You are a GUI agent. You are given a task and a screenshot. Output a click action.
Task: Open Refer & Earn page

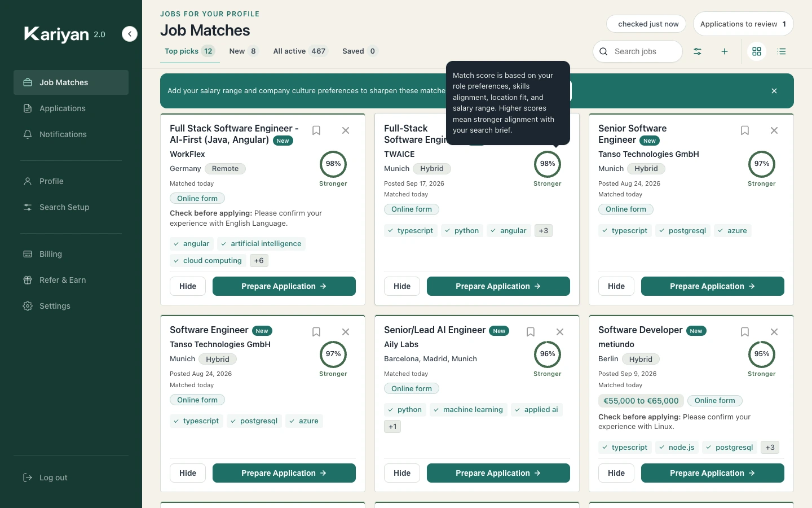coord(71,280)
